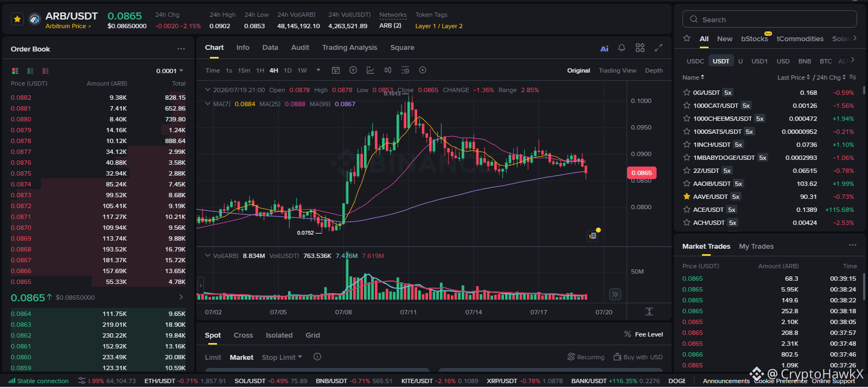Open the Order Book more options menu

tap(181, 49)
